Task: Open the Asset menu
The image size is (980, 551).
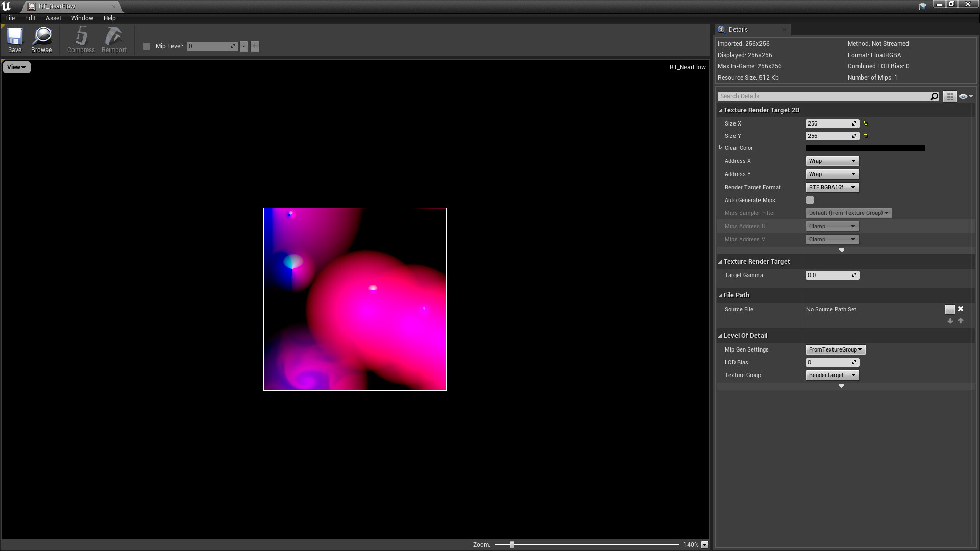Action: coord(53,18)
